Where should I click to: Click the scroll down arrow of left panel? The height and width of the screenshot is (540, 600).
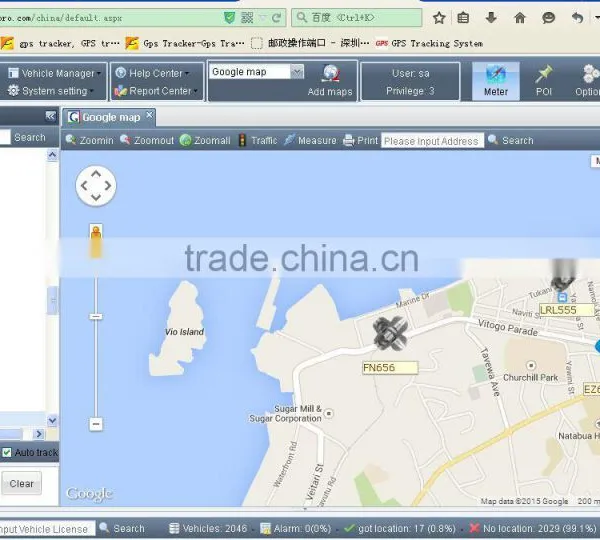(52, 420)
